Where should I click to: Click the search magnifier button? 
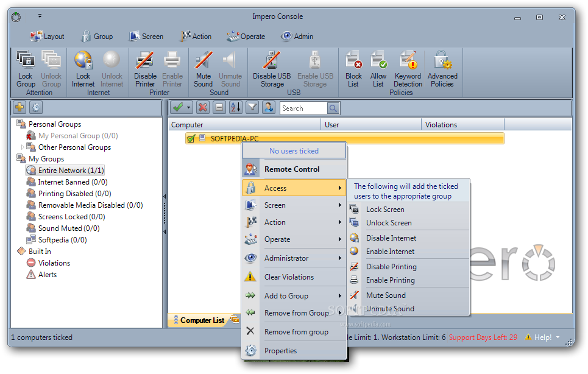click(x=333, y=108)
